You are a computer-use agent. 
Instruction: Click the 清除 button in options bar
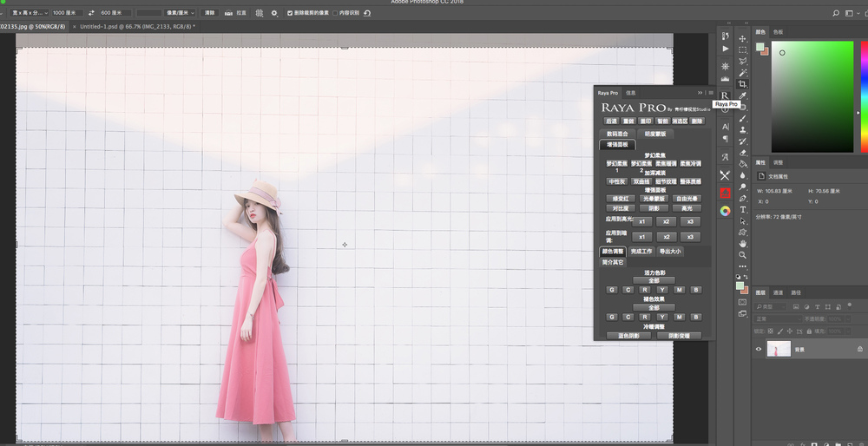209,13
